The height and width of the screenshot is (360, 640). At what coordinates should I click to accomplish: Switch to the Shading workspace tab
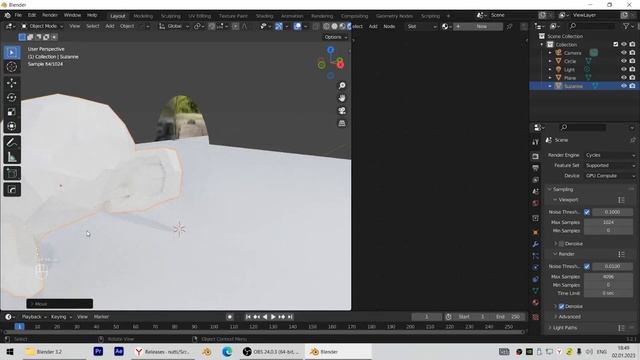264,16
